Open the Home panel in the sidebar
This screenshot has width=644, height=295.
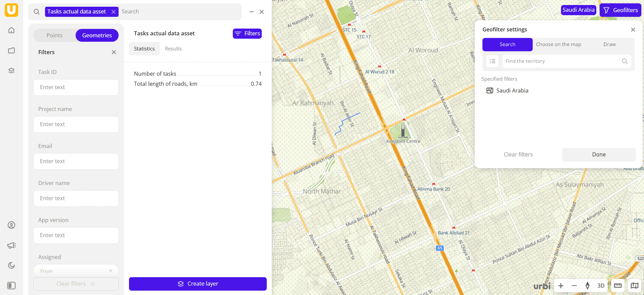coord(11,30)
